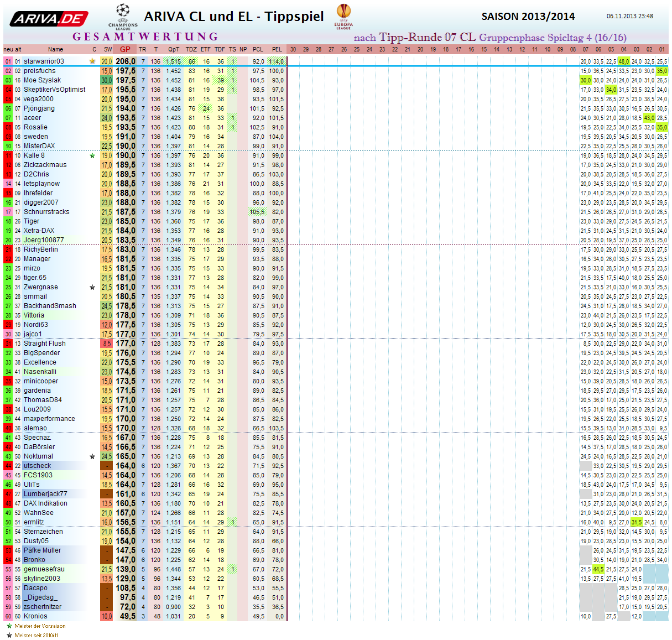Select player name Rosalie
The height and width of the screenshot is (640, 672).
[35, 127]
